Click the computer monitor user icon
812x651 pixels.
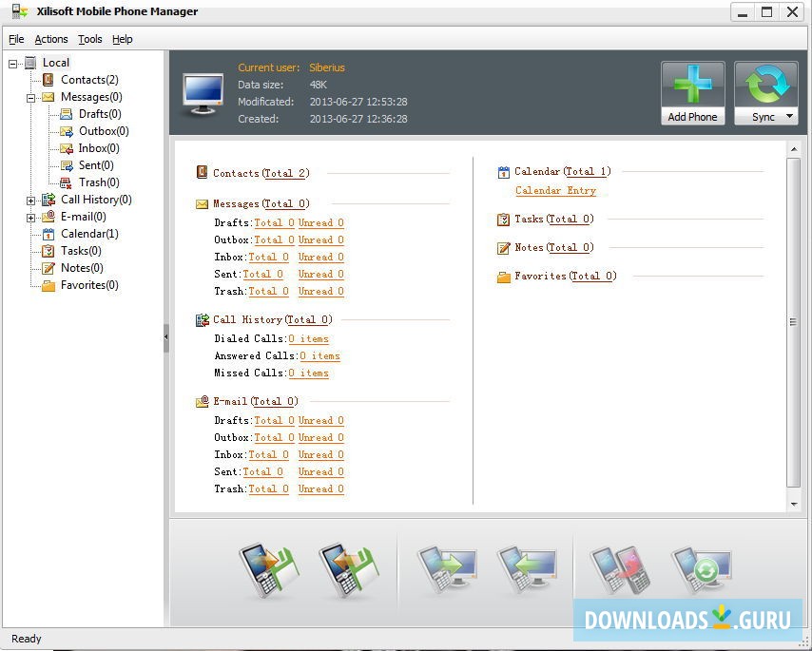pyautogui.click(x=203, y=93)
